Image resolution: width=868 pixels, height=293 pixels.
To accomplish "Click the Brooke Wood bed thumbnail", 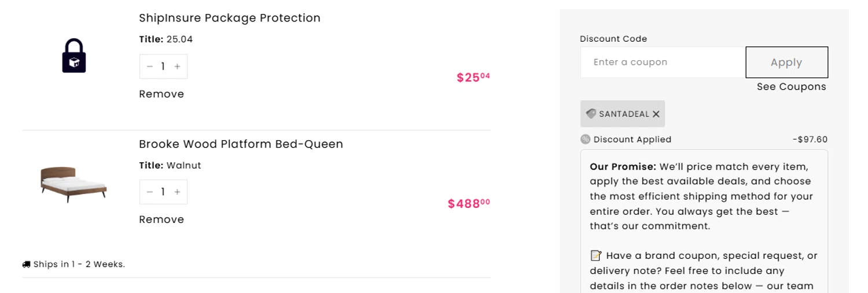I will point(73,184).
